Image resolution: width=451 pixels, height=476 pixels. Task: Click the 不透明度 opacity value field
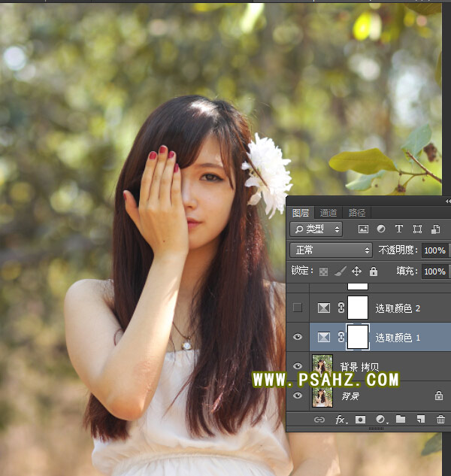434,250
